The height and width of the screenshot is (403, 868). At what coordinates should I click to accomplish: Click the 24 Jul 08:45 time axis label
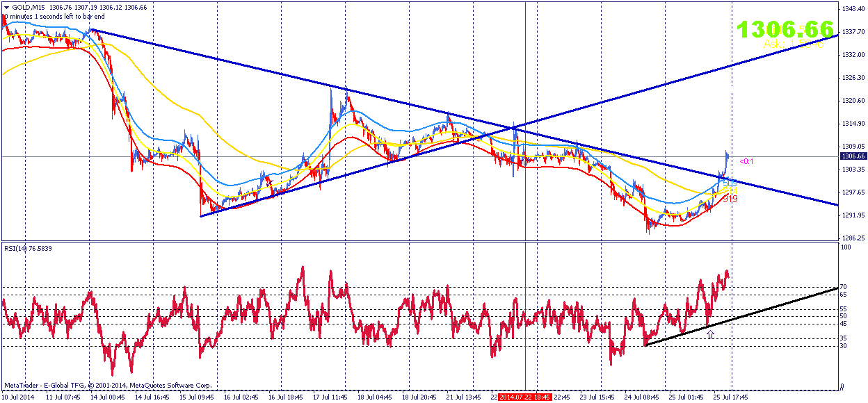pyautogui.click(x=643, y=397)
